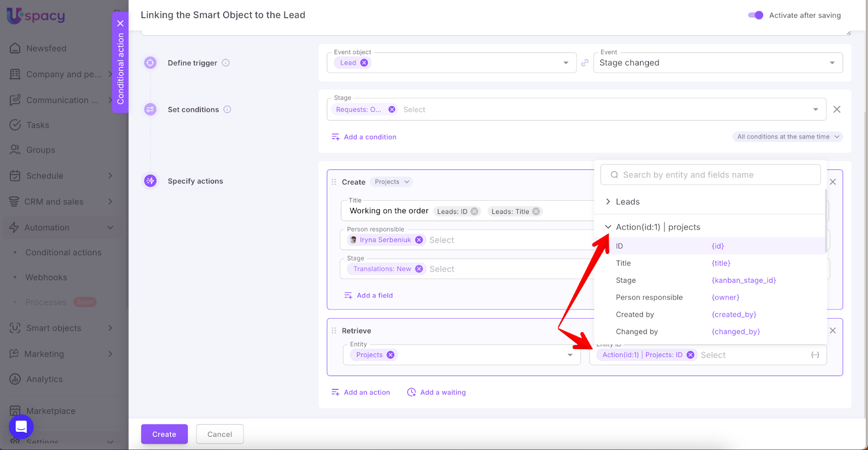Click the link icon between Event fields
The width and height of the screenshot is (868, 450).
coord(585,63)
